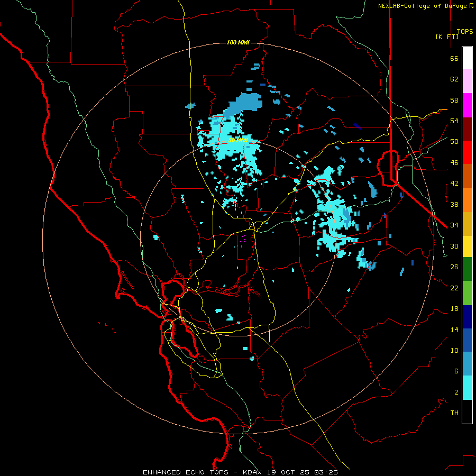Screen dimensions: 476x476
Task: Click the 50 NMI range ring label
Action: [x=238, y=140]
